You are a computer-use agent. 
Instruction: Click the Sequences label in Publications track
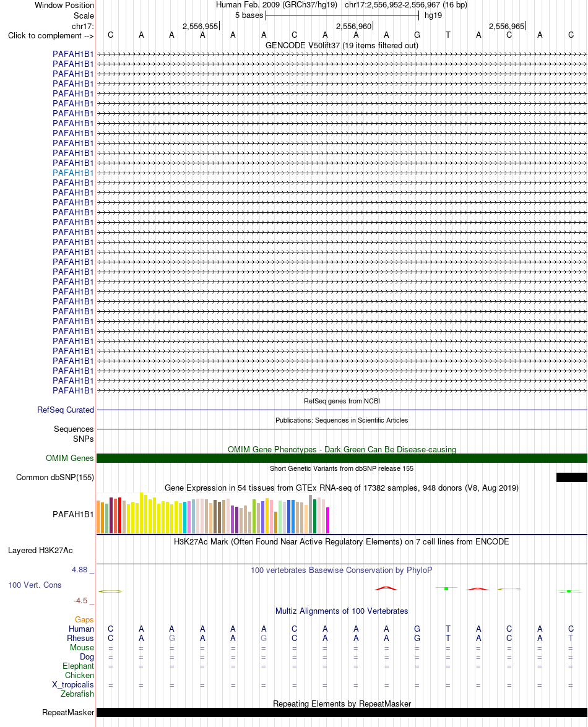pos(74,429)
